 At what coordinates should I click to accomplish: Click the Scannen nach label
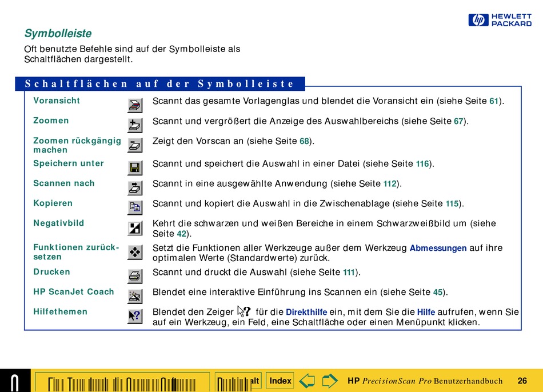pos(63,183)
